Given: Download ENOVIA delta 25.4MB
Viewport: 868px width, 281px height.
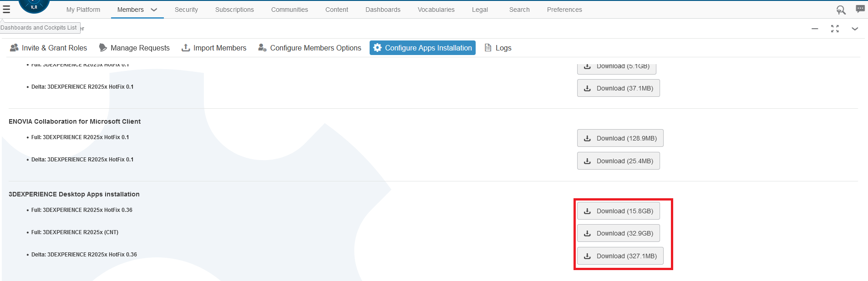Looking at the screenshot, I should 619,161.
